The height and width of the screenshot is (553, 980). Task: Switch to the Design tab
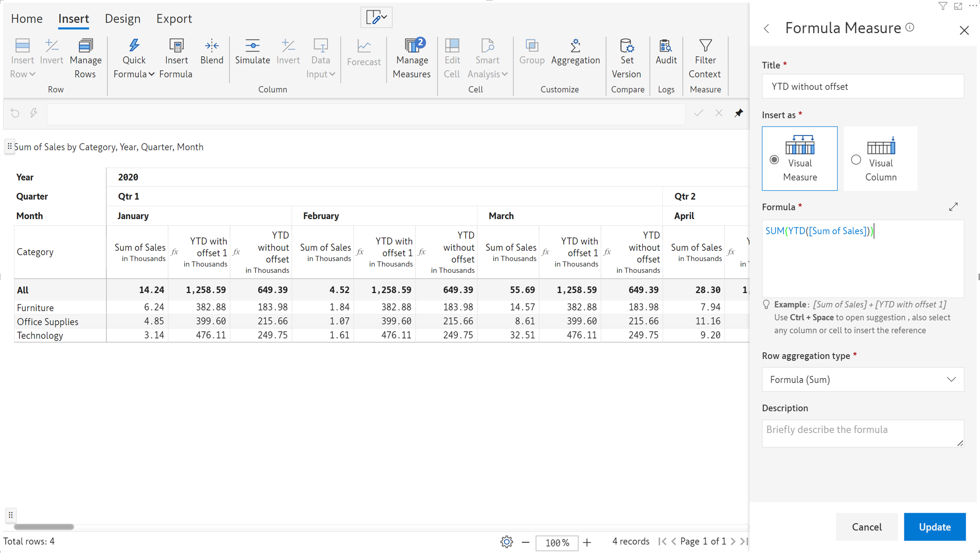(122, 19)
